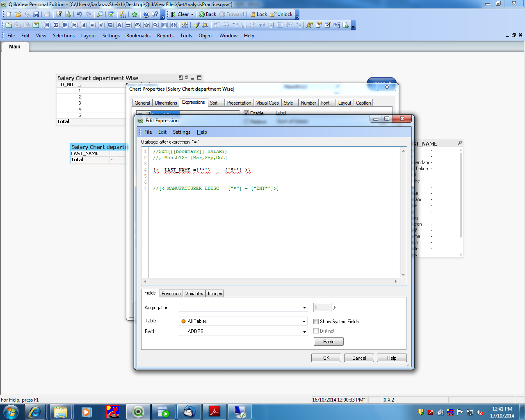Viewport: 525px width, 420px height.
Task: Click the Undo arrow icon
Action: 80,14
